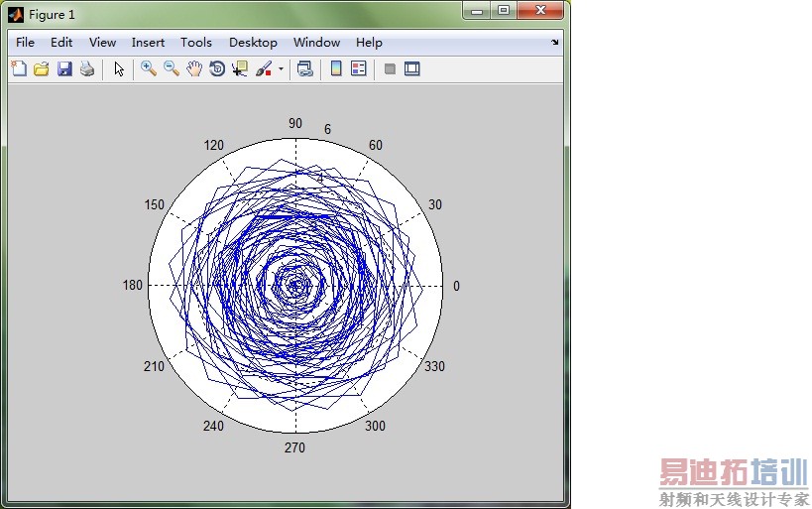Expand the Brush color dropdown arrow
Viewport: 812px width, 509px height.
(x=281, y=69)
